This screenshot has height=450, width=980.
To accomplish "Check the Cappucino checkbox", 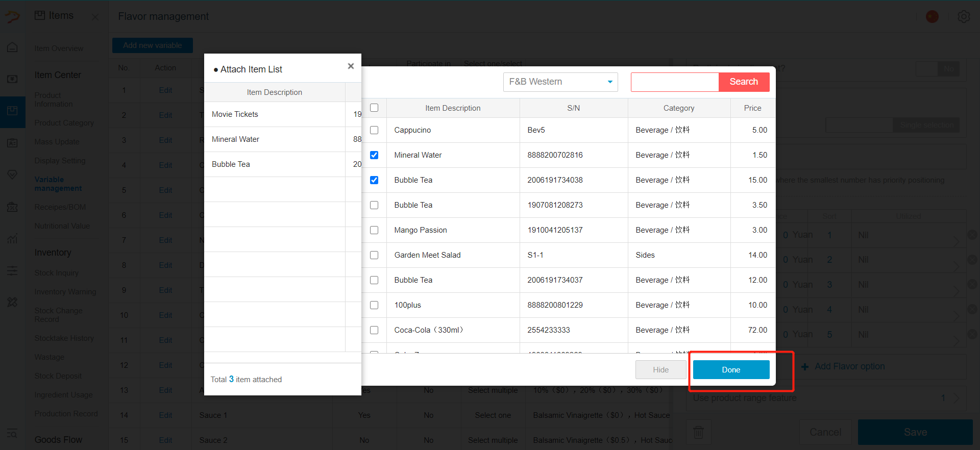I will point(374,130).
